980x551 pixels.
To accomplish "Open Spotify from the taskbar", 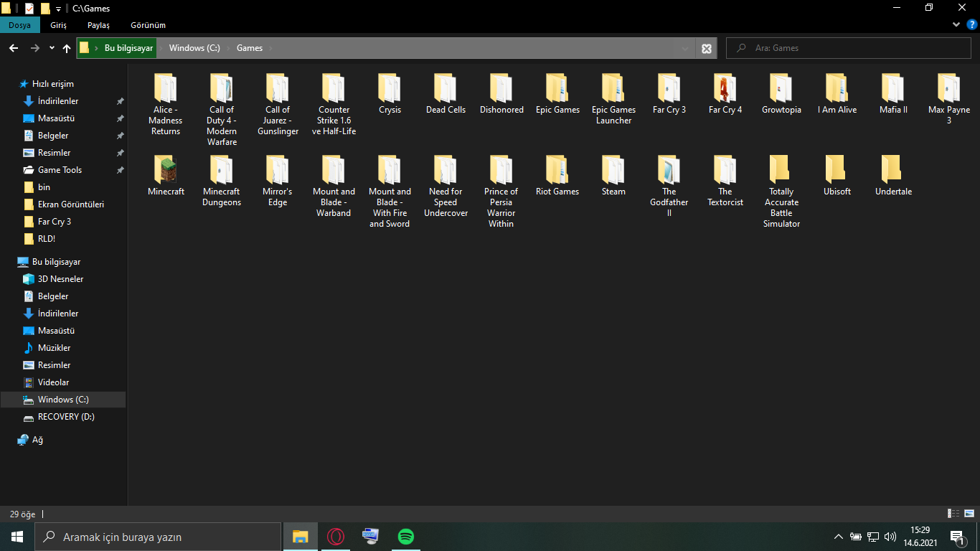I will pyautogui.click(x=405, y=537).
